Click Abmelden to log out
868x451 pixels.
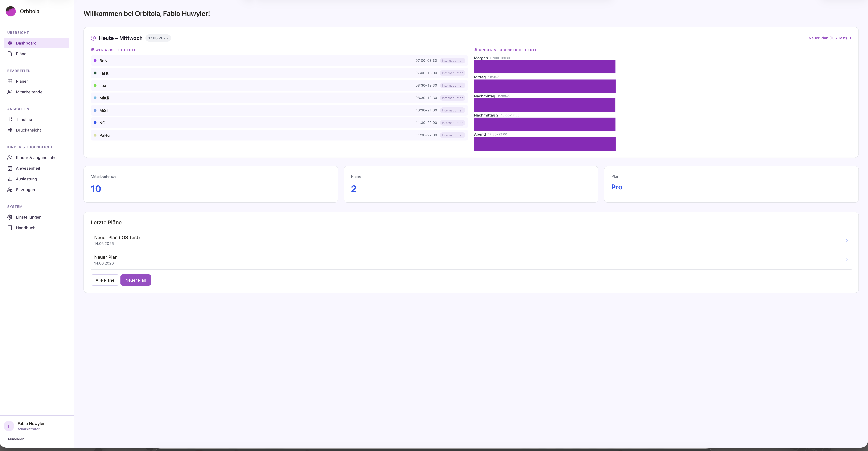[16, 439]
